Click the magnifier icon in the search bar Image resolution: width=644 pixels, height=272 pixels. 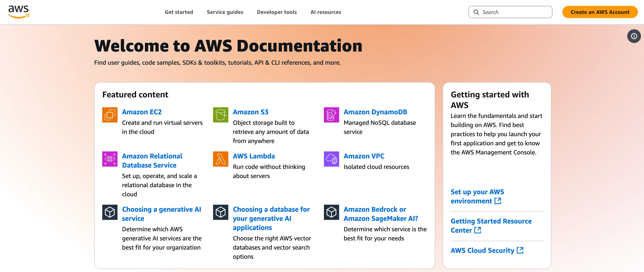[x=476, y=12]
